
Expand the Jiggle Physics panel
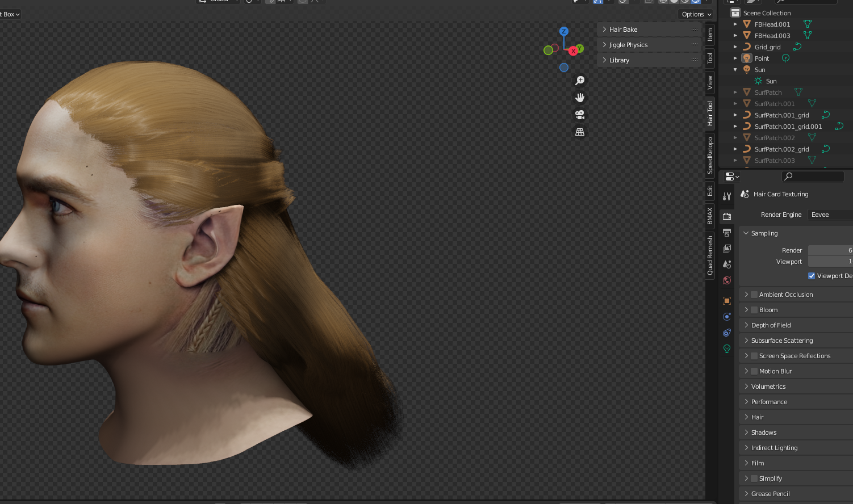649,45
